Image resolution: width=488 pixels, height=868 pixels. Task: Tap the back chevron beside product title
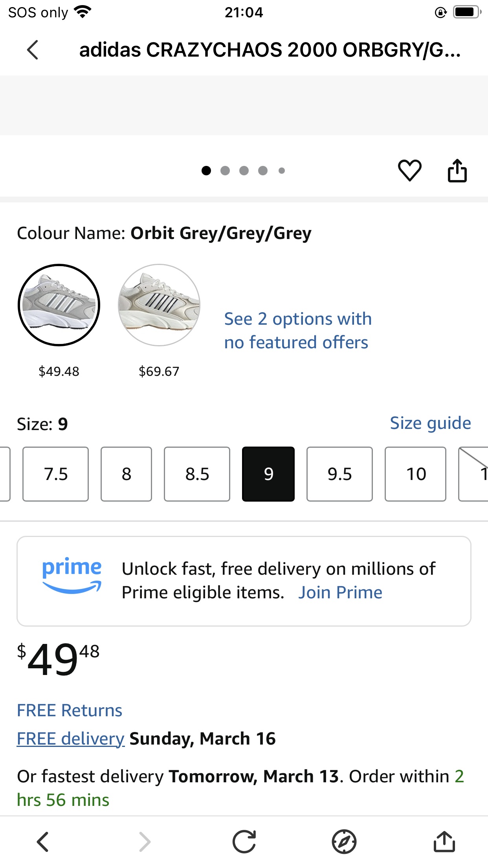[x=33, y=50]
